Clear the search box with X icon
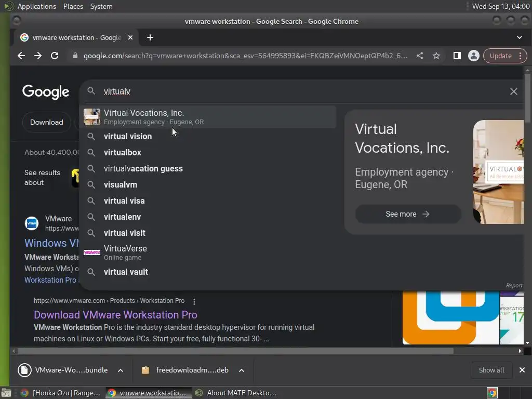The width and height of the screenshot is (532, 399). (x=514, y=91)
